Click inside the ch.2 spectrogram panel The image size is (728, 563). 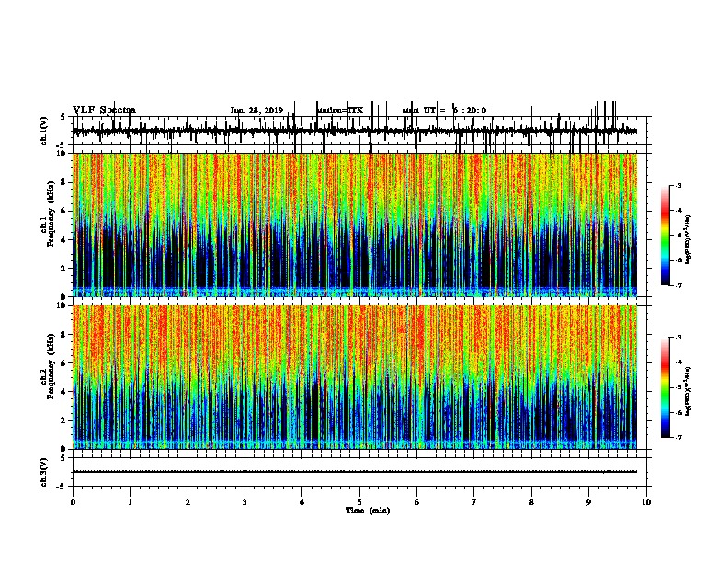point(355,377)
